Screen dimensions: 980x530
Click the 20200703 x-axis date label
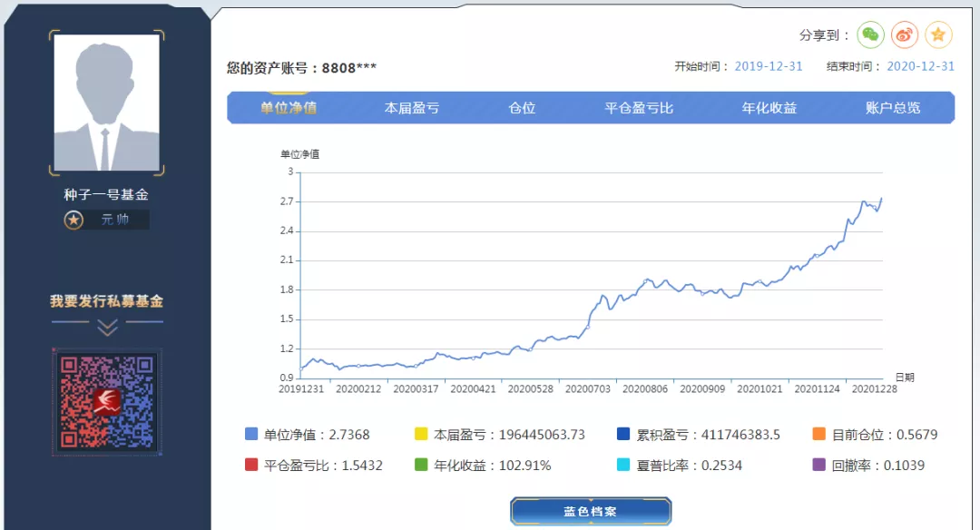587,388
